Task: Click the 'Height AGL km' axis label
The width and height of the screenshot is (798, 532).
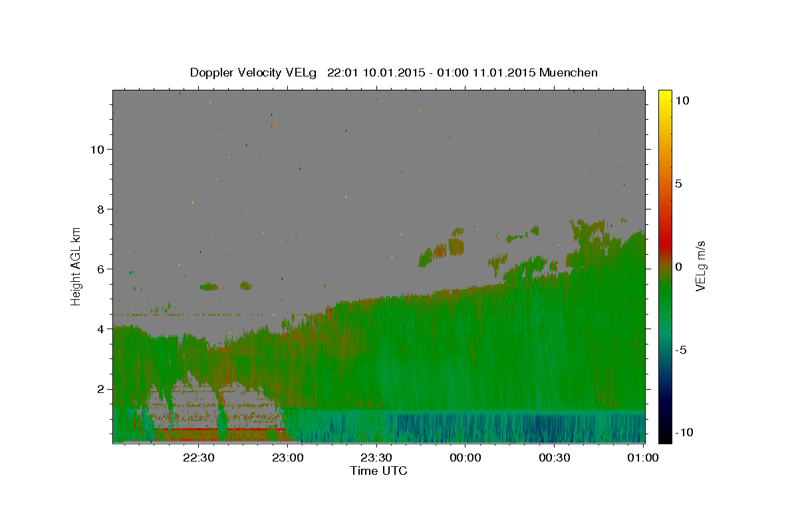Action: click(x=76, y=266)
